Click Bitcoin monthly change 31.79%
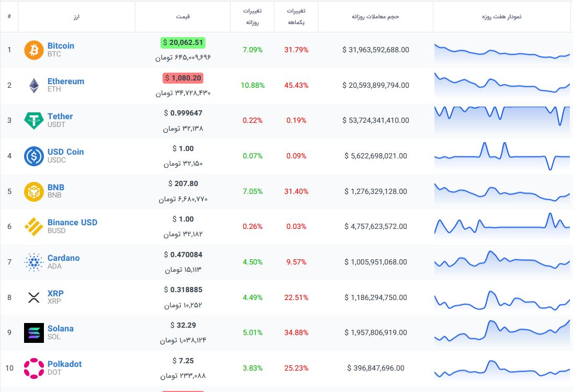This screenshot has height=392, width=573. [296, 50]
